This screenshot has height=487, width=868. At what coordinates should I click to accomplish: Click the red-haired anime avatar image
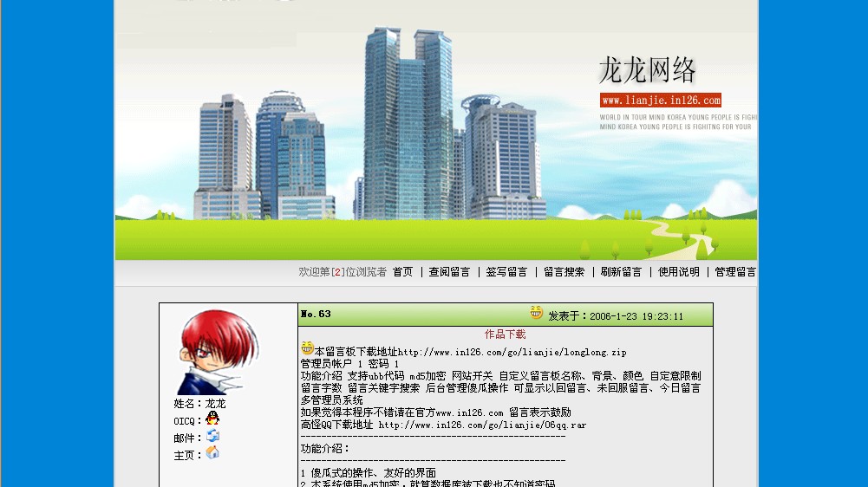click(x=217, y=352)
